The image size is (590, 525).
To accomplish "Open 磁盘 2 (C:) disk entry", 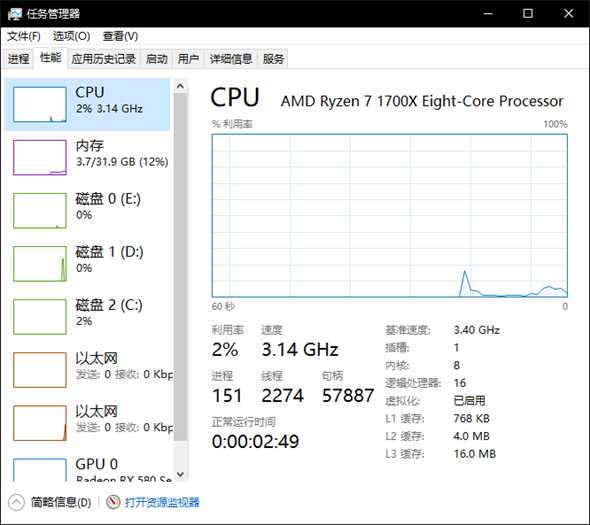I will click(87, 316).
